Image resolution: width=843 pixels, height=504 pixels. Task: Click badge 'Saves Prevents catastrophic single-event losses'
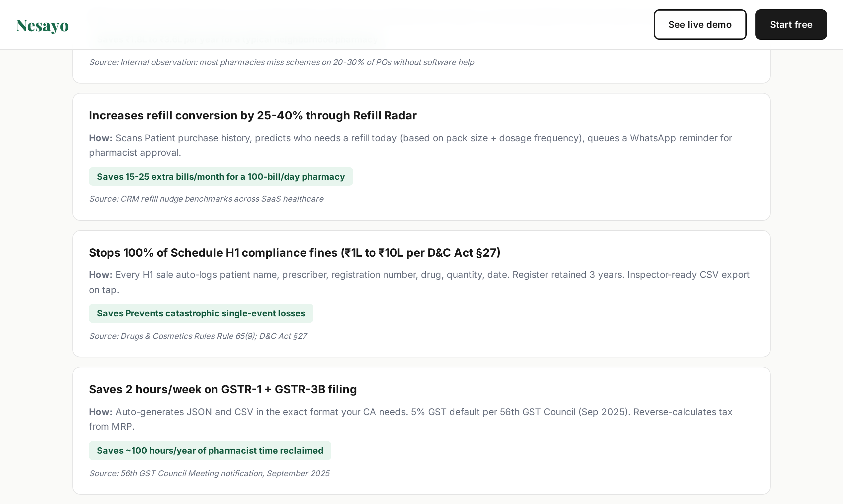[201, 313]
